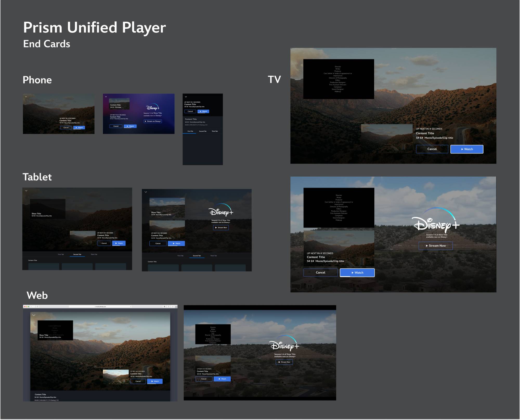Image resolution: width=520 pixels, height=420 pixels.
Task: Click the Safari sidebar toggle icon
Action: [37, 307]
